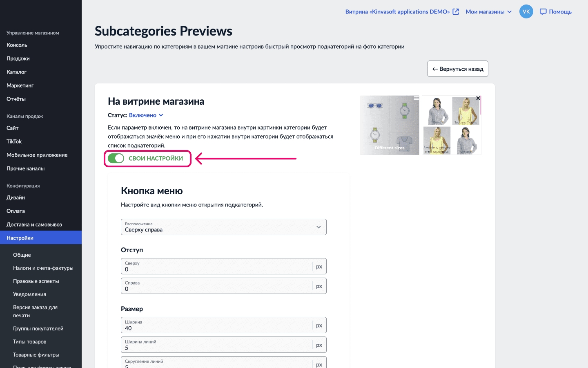The height and width of the screenshot is (368, 588).
Task: Click the external link icon beside Витрина
Action: tap(456, 12)
